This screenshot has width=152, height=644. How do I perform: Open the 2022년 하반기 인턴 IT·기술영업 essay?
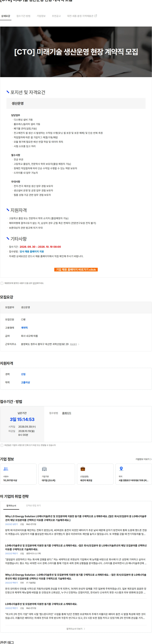(76, 583)
